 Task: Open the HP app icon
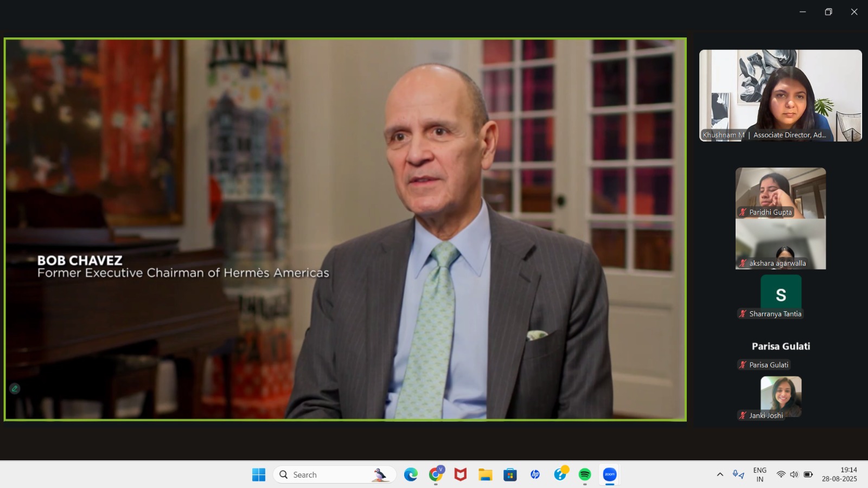coord(535,474)
